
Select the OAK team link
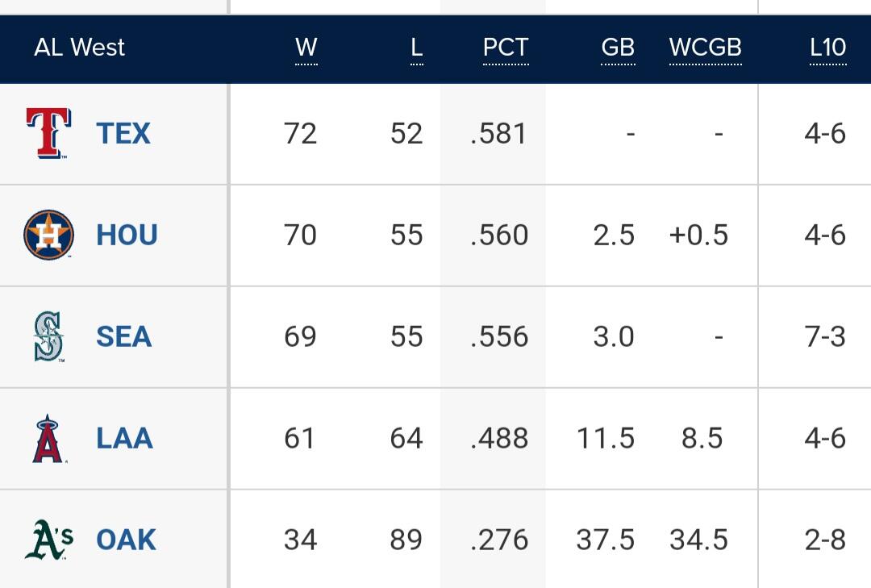point(126,540)
